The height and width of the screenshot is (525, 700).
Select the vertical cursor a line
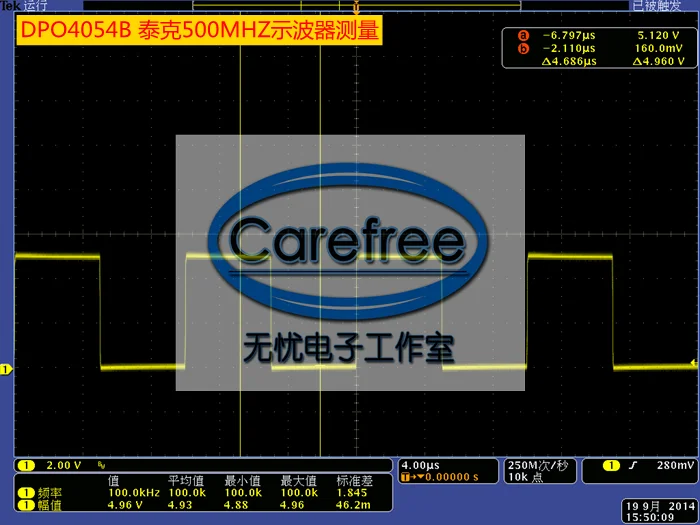pyautogui.click(x=240, y=250)
